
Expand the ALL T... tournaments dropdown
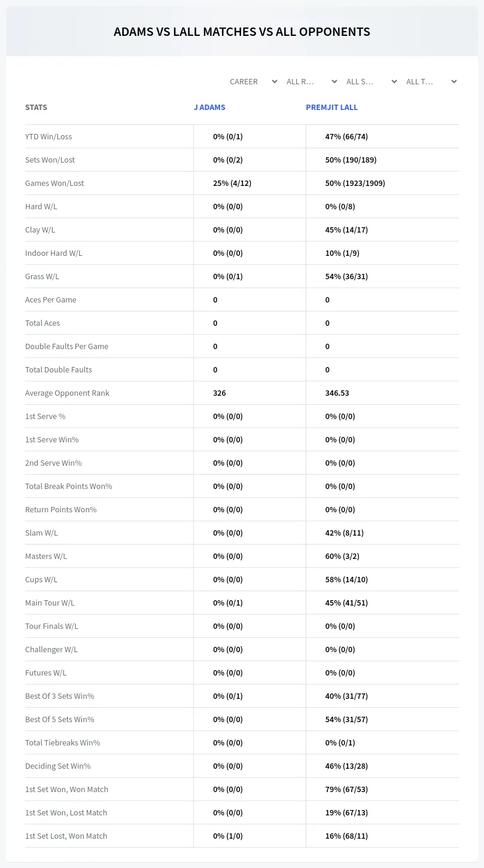[431, 81]
